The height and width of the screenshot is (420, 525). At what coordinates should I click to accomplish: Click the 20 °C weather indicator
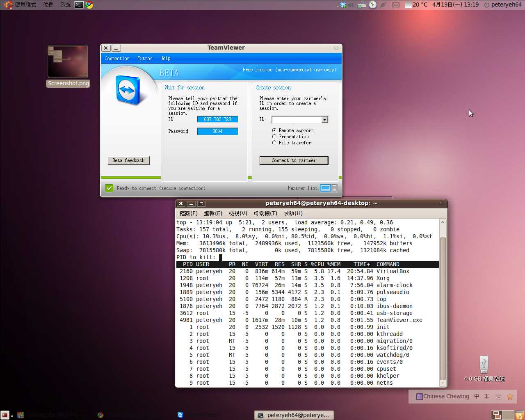[x=416, y=5]
